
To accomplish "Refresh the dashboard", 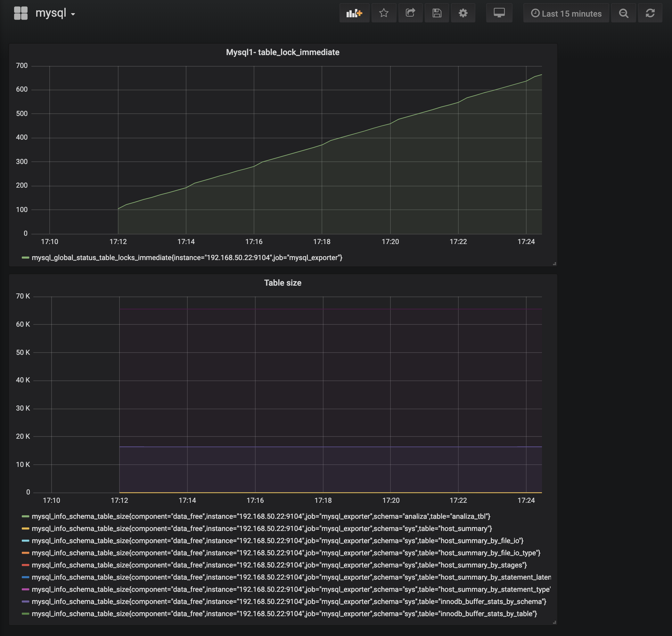I will click(x=650, y=13).
